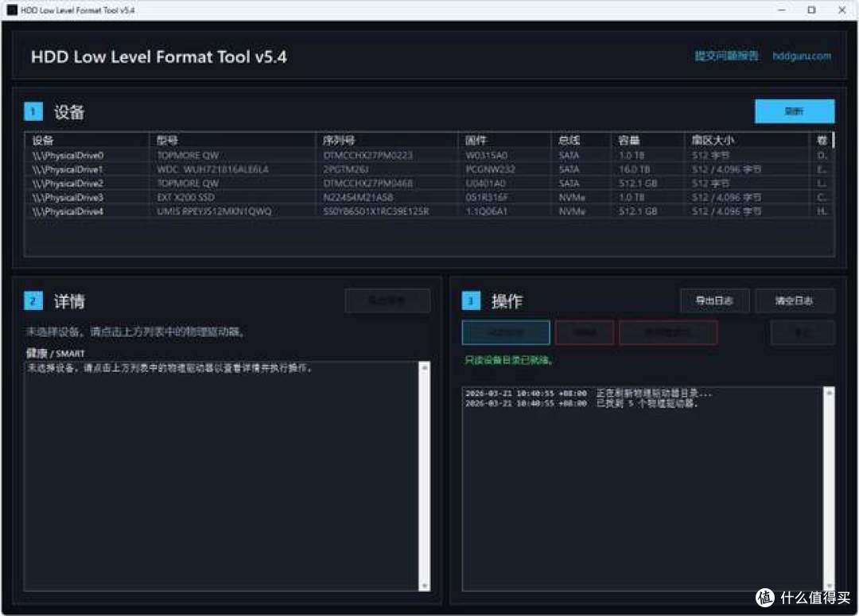Open the hddguru.com link
This screenshot has height=616, width=859.
(802, 56)
